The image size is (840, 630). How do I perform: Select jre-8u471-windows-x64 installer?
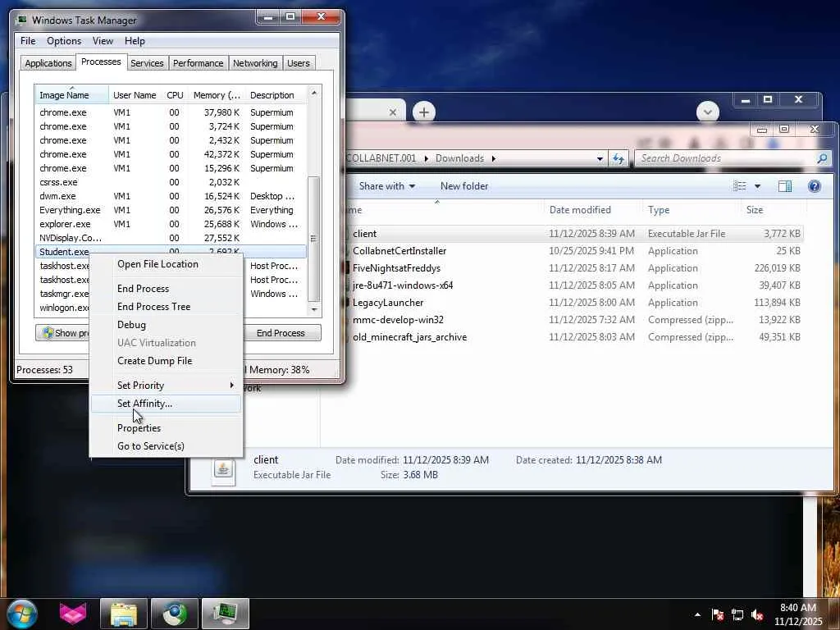point(573,285)
